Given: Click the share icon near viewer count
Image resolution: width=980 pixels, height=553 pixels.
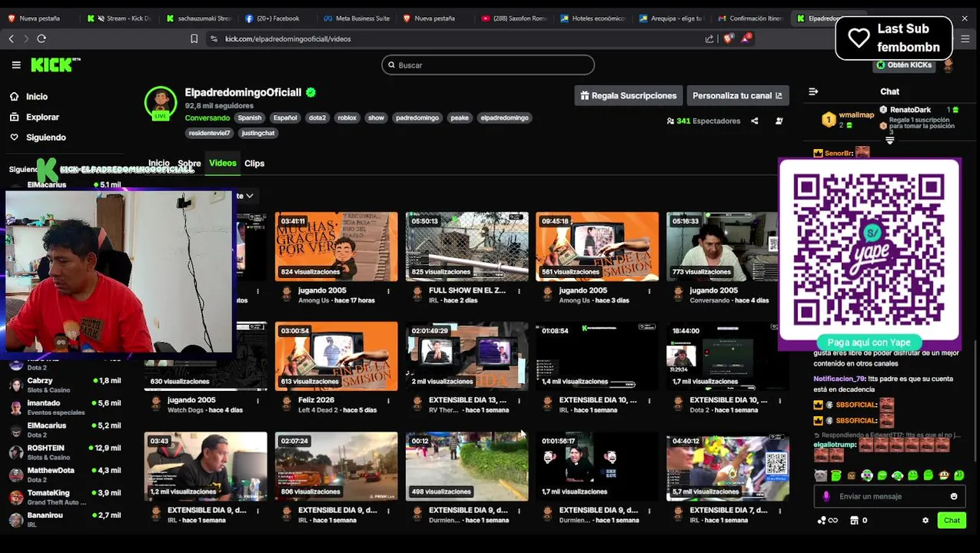Looking at the screenshot, I should click(754, 121).
